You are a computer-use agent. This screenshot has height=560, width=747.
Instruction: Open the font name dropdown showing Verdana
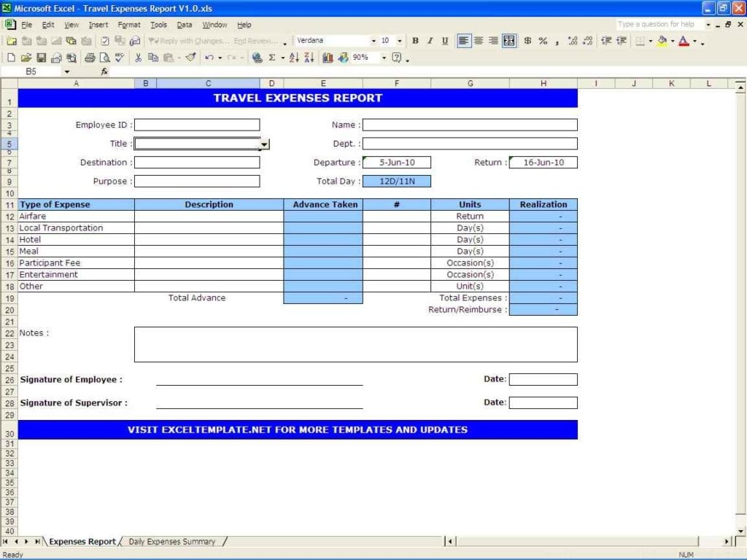point(374,40)
